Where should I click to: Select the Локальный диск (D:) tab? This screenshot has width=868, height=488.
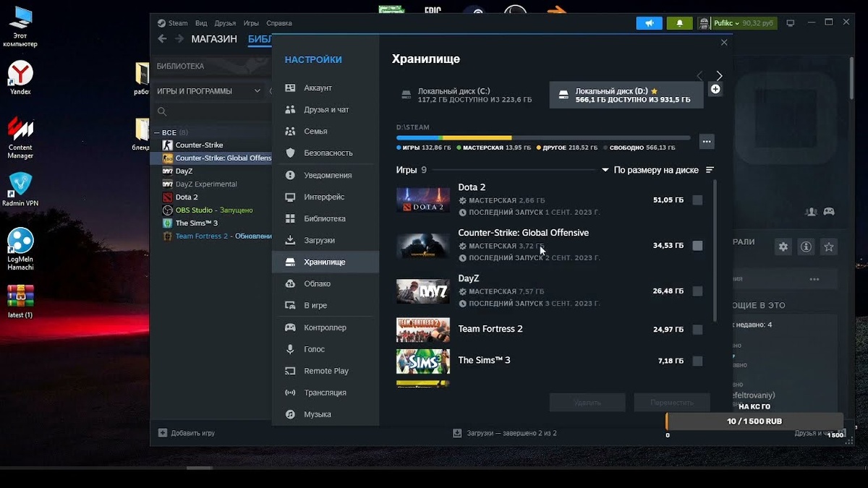coord(626,95)
